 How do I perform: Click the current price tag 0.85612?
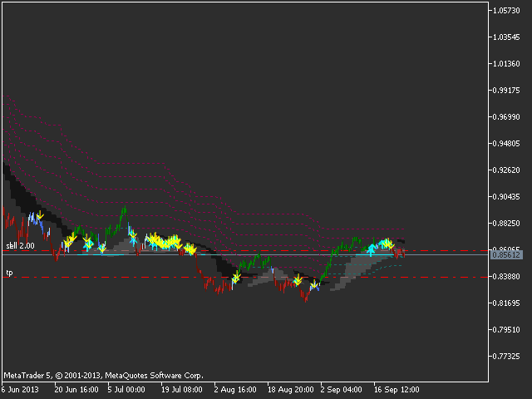point(505,255)
